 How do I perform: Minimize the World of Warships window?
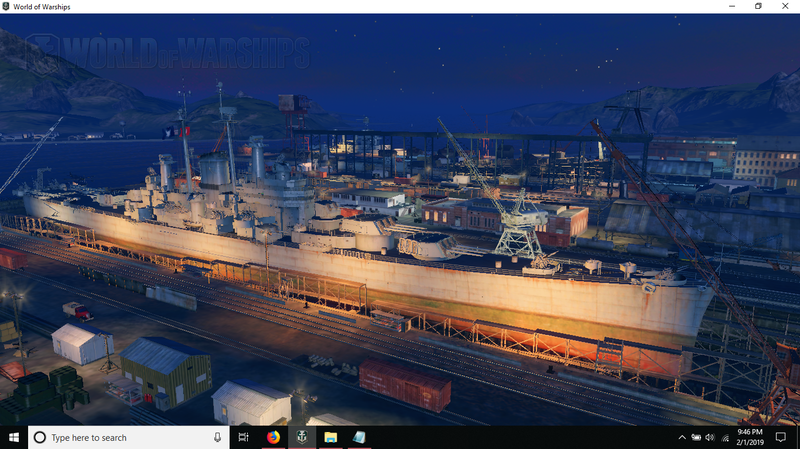[x=730, y=7]
